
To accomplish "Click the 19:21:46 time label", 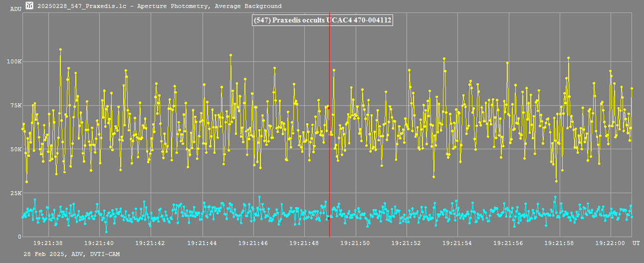I will (253, 244).
